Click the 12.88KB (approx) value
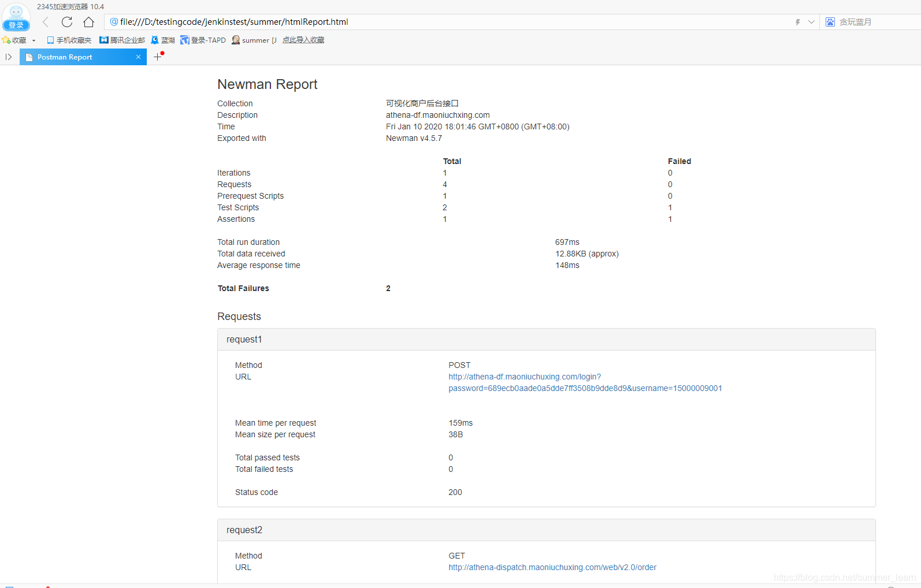The width and height of the screenshot is (921, 588). (x=587, y=254)
